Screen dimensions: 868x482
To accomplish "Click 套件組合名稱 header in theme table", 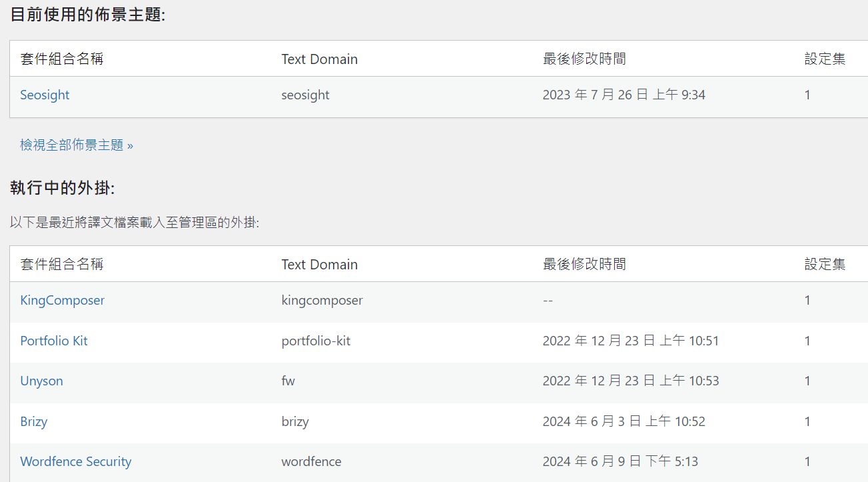I will [61, 59].
